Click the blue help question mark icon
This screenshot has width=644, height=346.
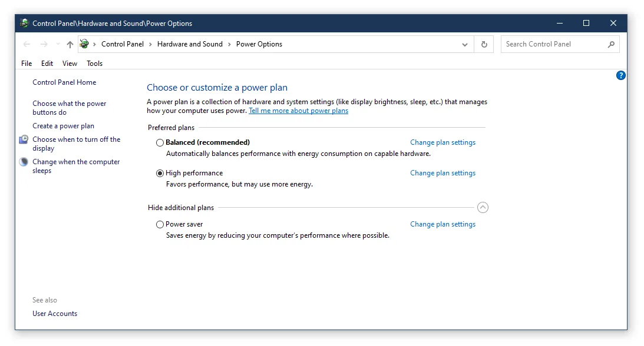click(620, 75)
